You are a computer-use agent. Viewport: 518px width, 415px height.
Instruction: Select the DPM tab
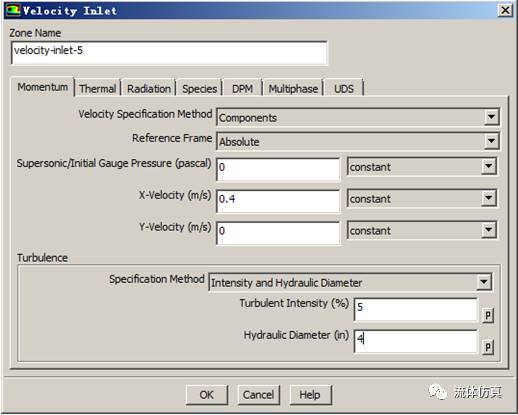(242, 89)
